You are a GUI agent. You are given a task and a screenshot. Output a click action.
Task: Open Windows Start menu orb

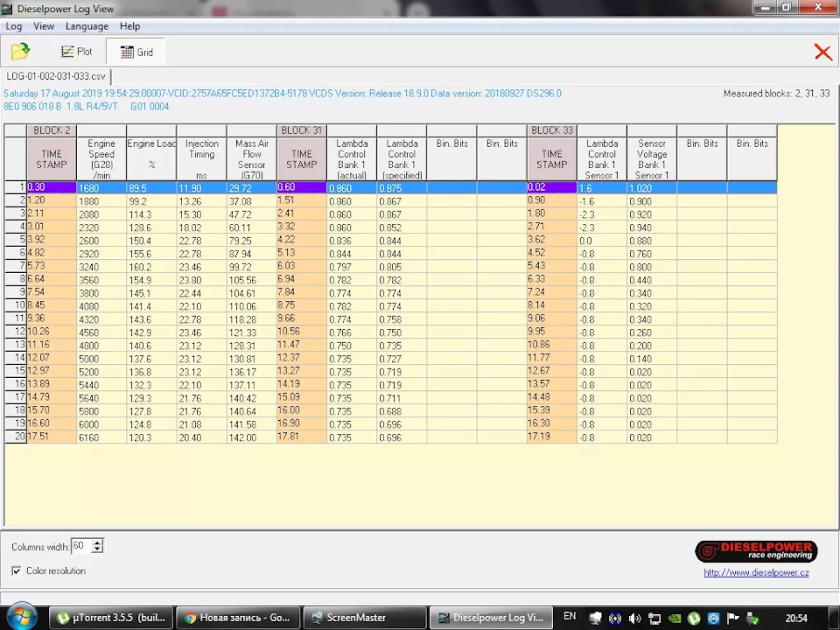[22, 617]
